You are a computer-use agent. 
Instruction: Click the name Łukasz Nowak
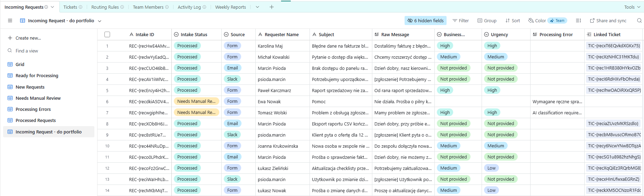point(272,190)
